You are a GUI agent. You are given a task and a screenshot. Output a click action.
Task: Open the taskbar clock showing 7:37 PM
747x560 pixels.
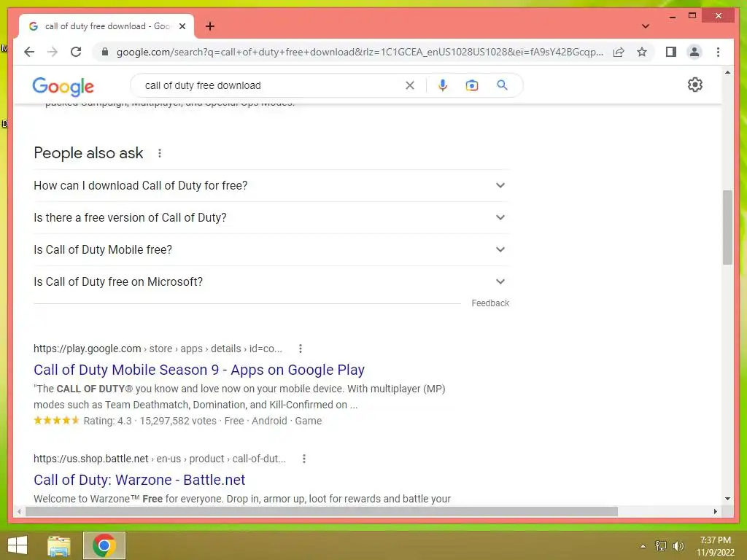[715, 546]
